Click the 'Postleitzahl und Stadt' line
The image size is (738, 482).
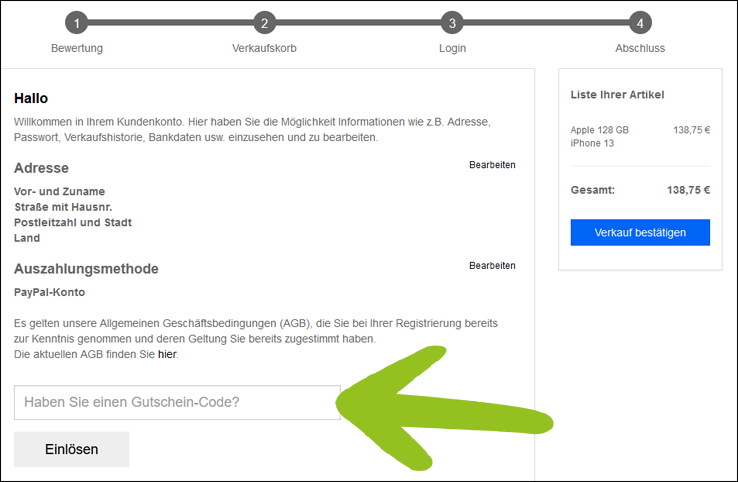click(x=73, y=223)
